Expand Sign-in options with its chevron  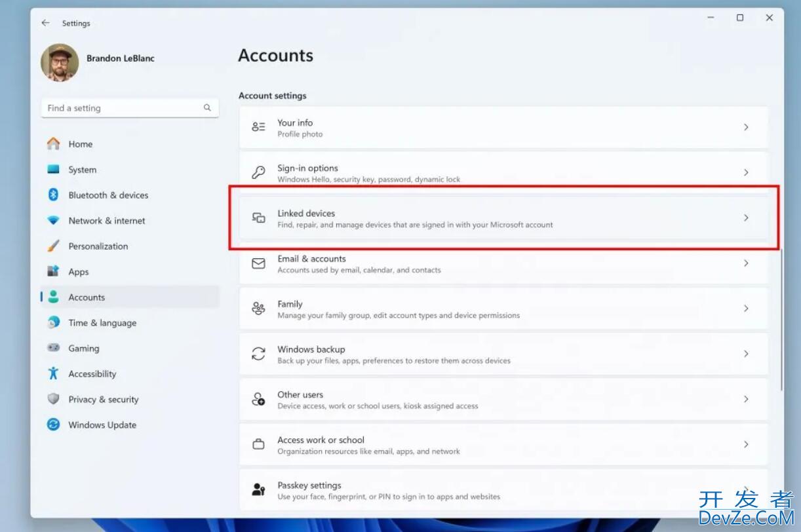(x=746, y=172)
